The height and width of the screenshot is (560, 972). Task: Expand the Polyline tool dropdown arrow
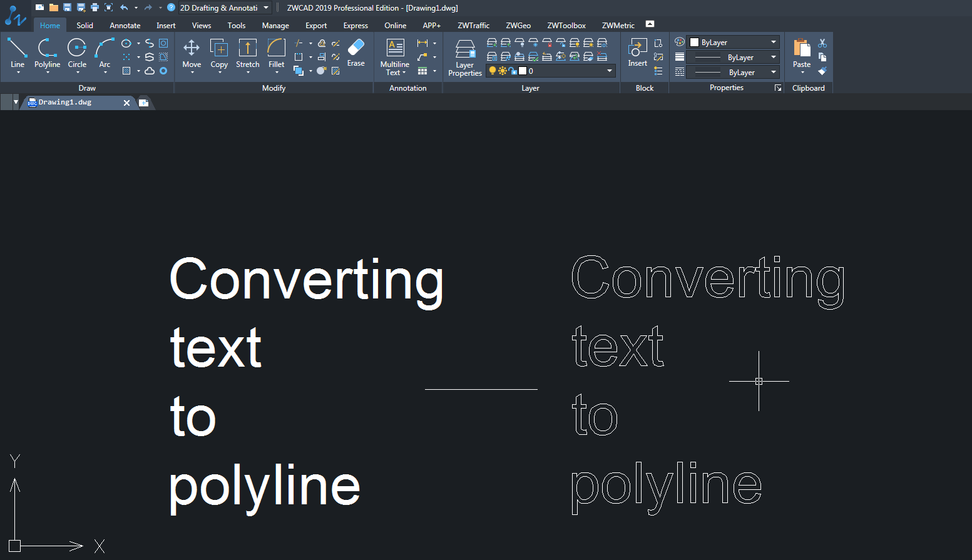point(48,73)
